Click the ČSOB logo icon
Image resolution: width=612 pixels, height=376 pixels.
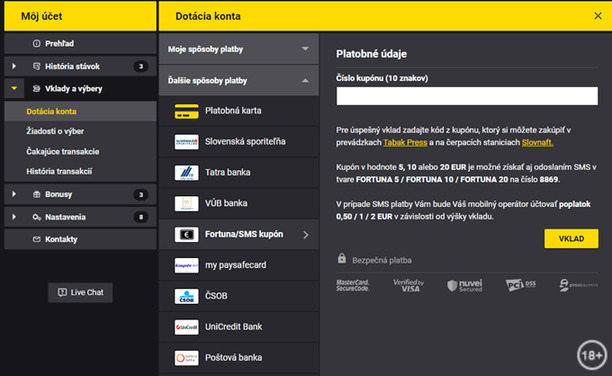[186, 296]
